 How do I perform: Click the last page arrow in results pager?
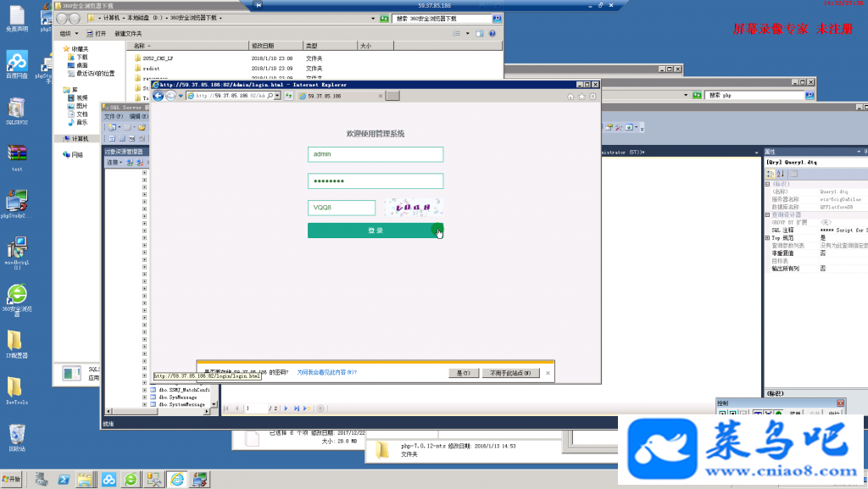click(297, 408)
